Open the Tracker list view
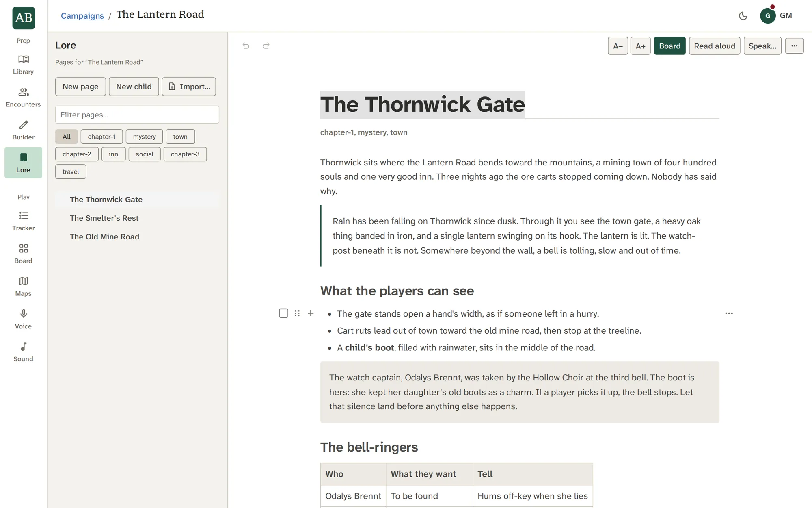 (23, 221)
